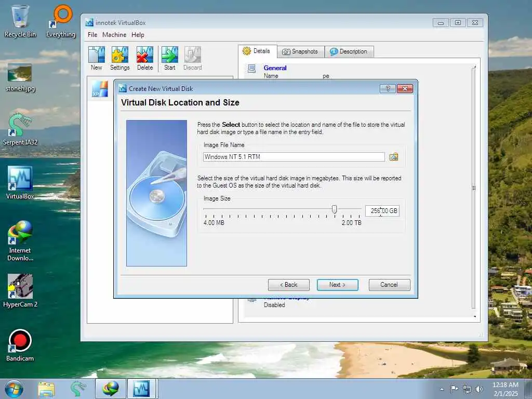This screenshot has height=399, width=532.
Task: Open the File menu
Action: point(92,35)
